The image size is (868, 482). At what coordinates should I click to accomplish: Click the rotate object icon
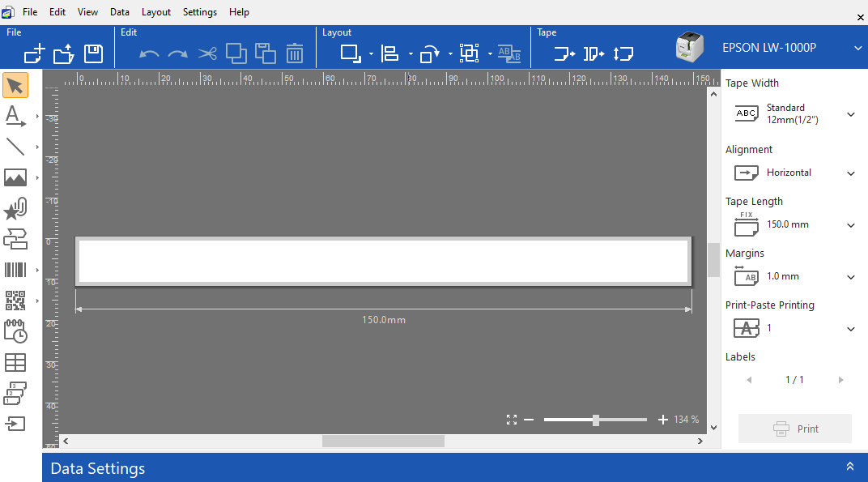[x=430, y=53]
